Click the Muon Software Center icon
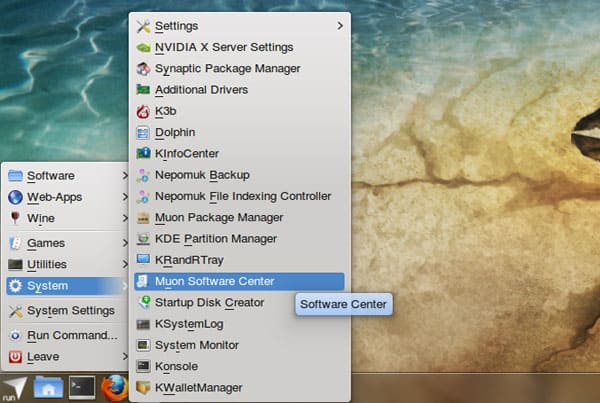This screenshot has width=600, height=403. tap(143, 281)
